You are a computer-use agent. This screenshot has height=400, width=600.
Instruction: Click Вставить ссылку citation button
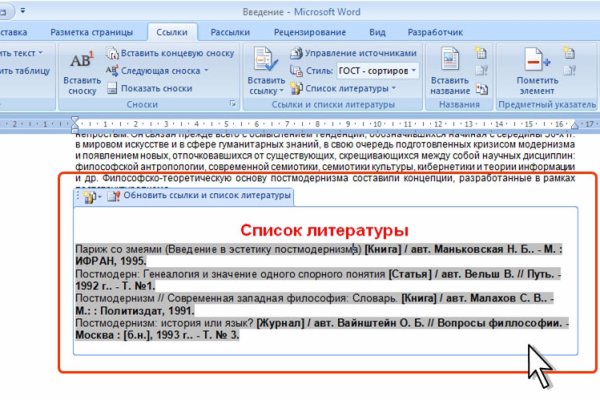pyautogui.click(x=266, y=70)
